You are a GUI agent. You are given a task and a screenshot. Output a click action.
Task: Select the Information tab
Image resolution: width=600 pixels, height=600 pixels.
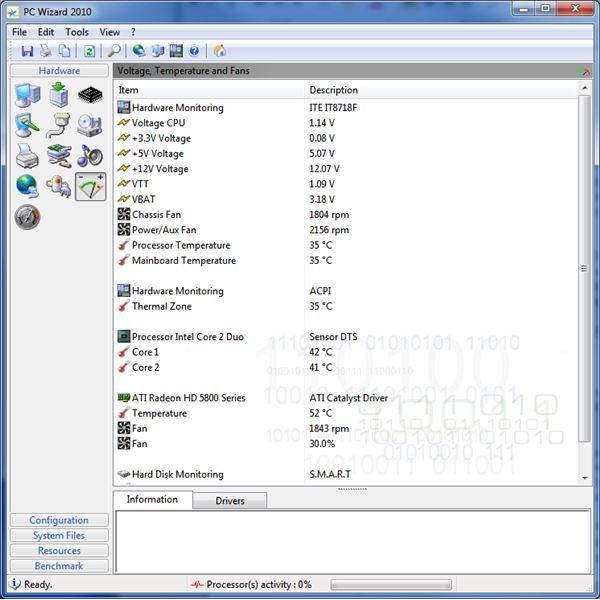tap(152, 499)
